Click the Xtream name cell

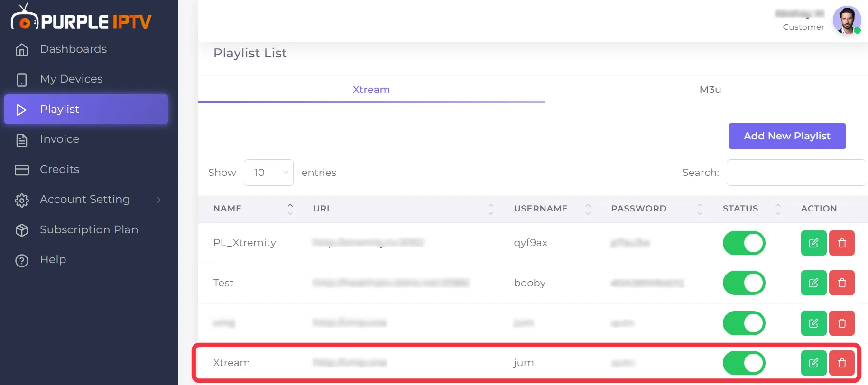(x=231, y=363)
